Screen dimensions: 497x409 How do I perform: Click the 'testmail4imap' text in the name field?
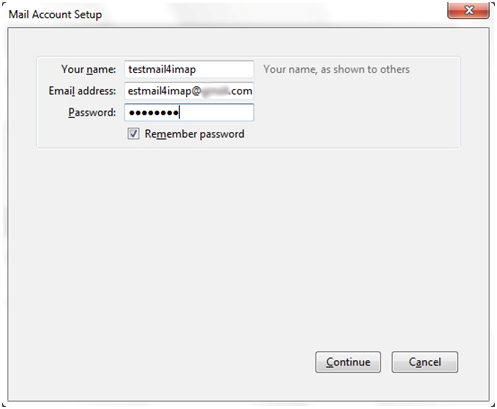pos(162,69)
